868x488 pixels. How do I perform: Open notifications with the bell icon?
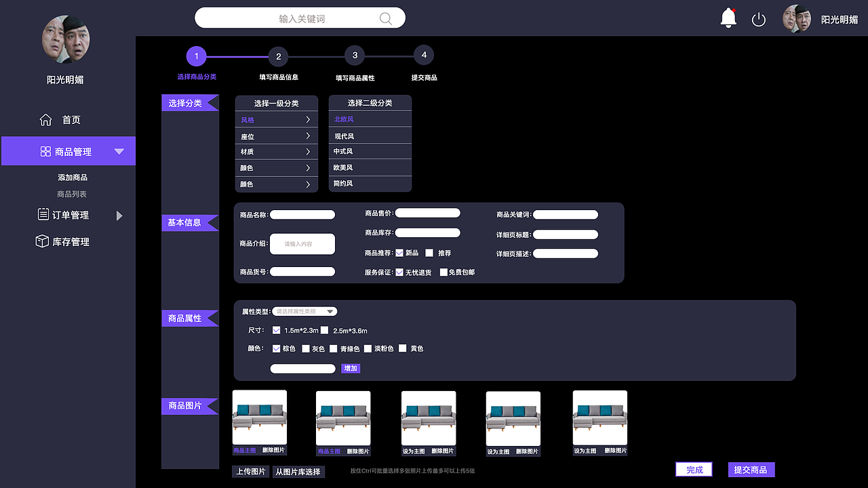pos(728,18)
